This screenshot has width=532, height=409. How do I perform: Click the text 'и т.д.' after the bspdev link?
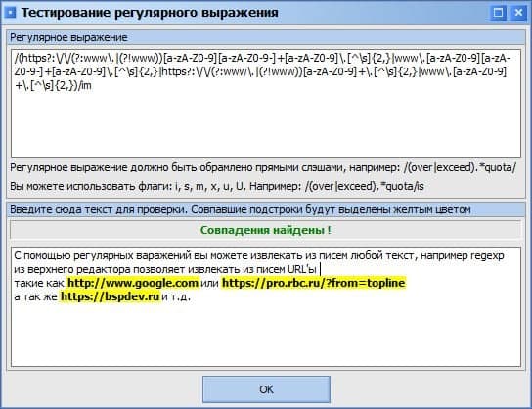coord(176,296)
